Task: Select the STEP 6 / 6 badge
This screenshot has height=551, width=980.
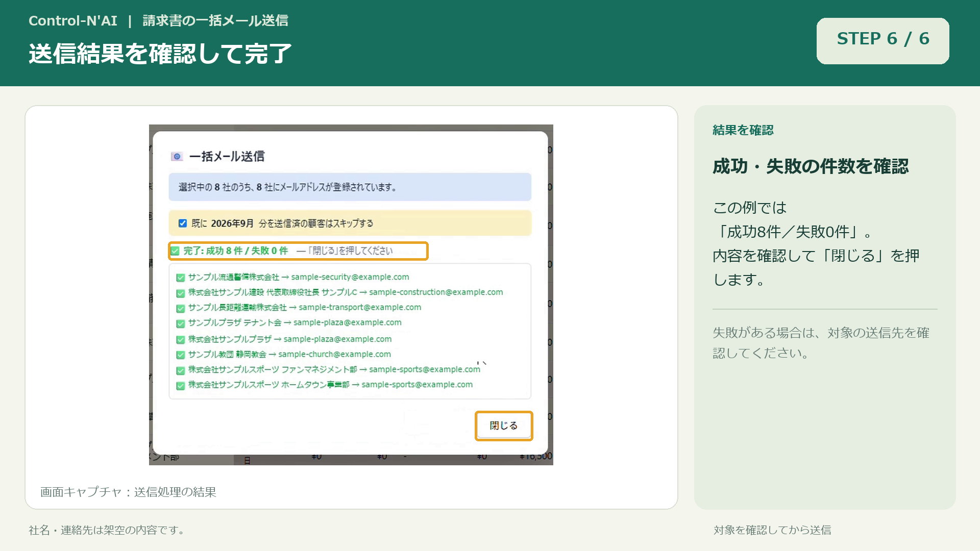Action: coord(883,41)
